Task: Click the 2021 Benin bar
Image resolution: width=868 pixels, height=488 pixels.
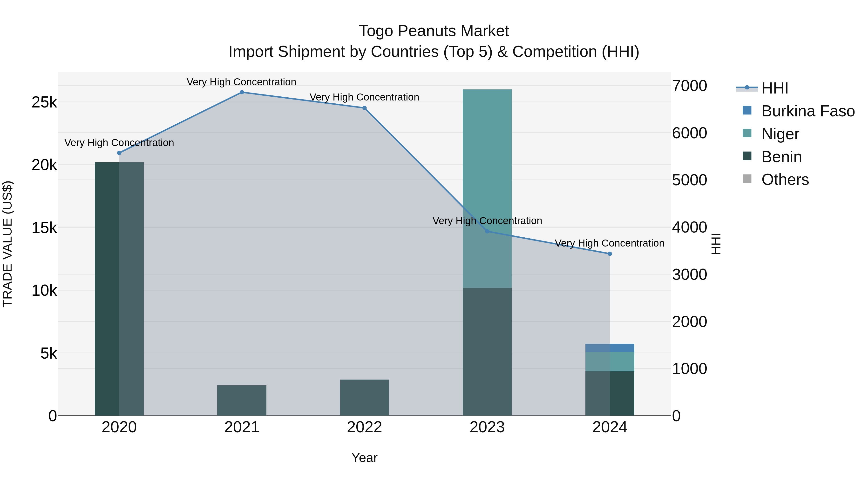Action: [x=242, y=401]
